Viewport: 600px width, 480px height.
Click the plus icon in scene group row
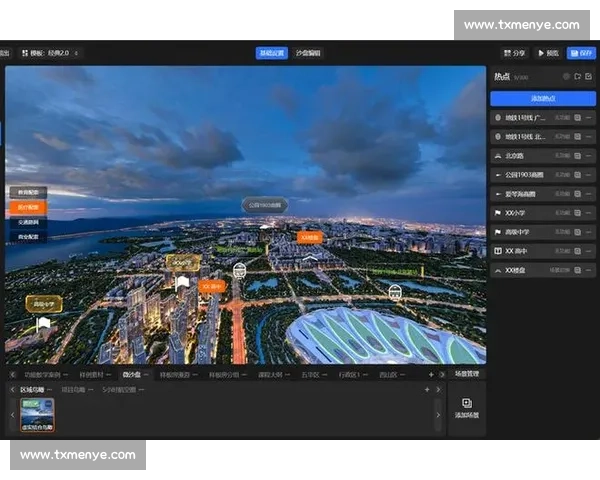[427, 389]
